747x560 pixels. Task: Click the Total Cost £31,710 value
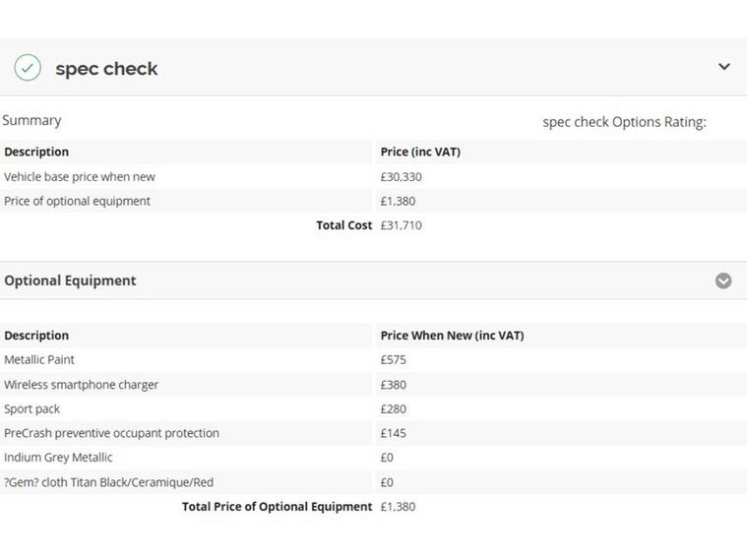tap(401, 225)
